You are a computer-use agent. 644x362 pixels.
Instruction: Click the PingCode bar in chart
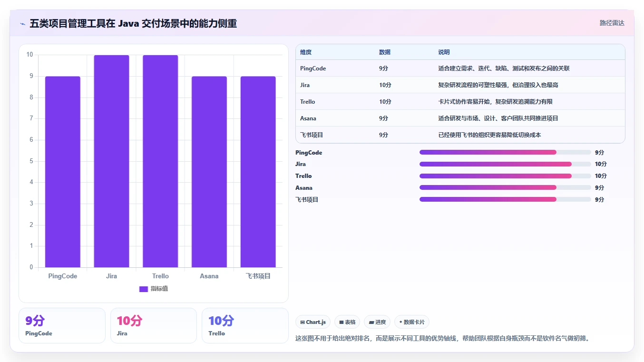[x=63, y=172]
